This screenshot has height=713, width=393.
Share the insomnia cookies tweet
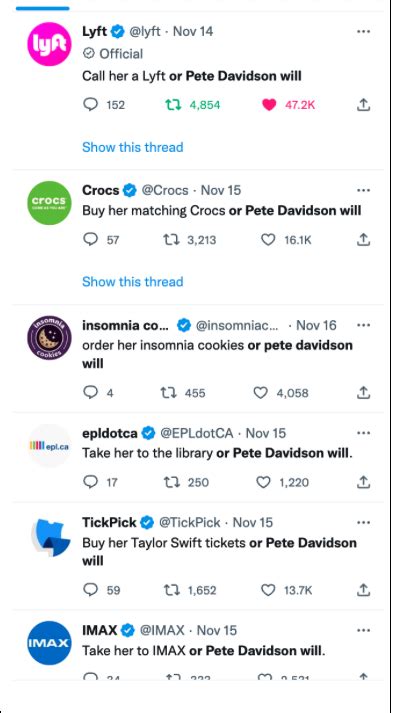tap(363, 392)
